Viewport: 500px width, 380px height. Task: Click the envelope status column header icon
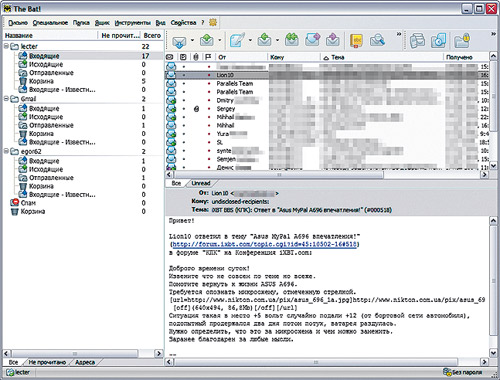point(170,57)
